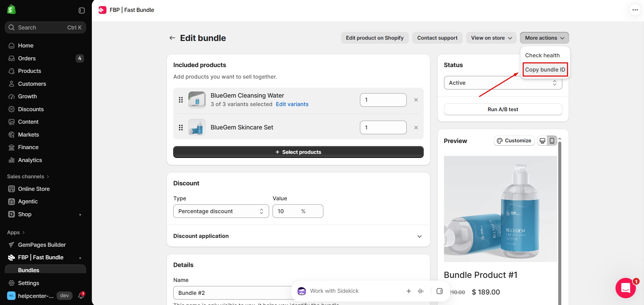
Task: Click the voice waveform icon in Sidekick bar
Action: pyautogui.click(x=421, y=291)
